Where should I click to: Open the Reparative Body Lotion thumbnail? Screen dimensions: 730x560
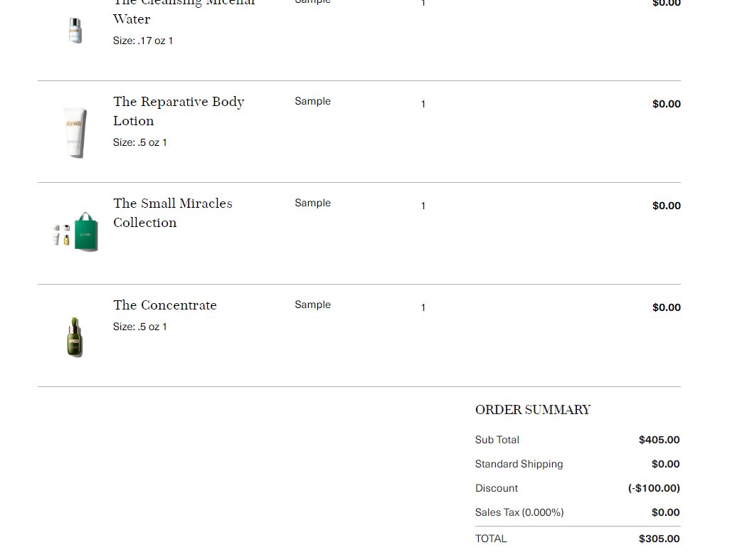pos(75,132)
